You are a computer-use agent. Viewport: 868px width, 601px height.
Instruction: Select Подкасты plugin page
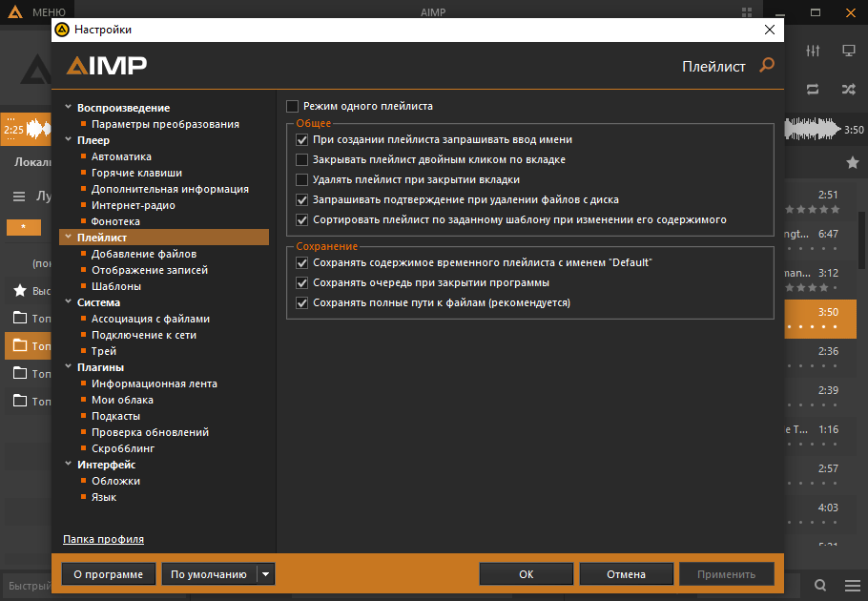point(115,416)
